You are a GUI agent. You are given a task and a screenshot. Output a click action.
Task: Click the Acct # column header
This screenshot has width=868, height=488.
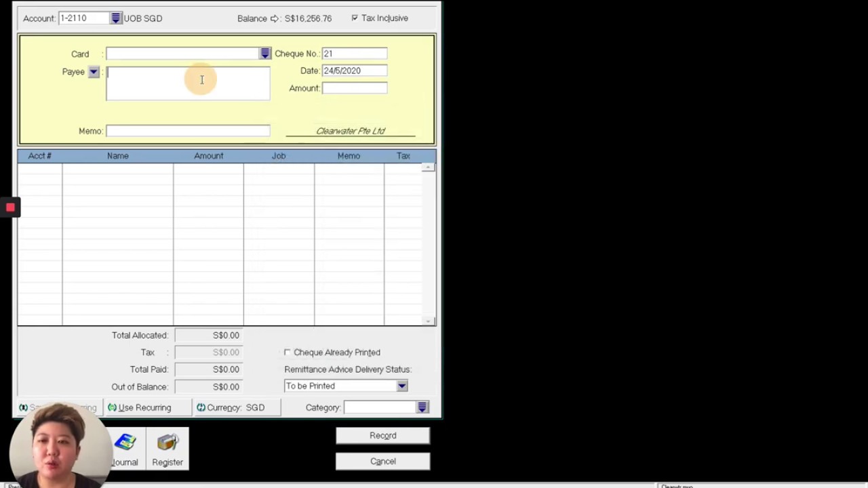[40, 156]
